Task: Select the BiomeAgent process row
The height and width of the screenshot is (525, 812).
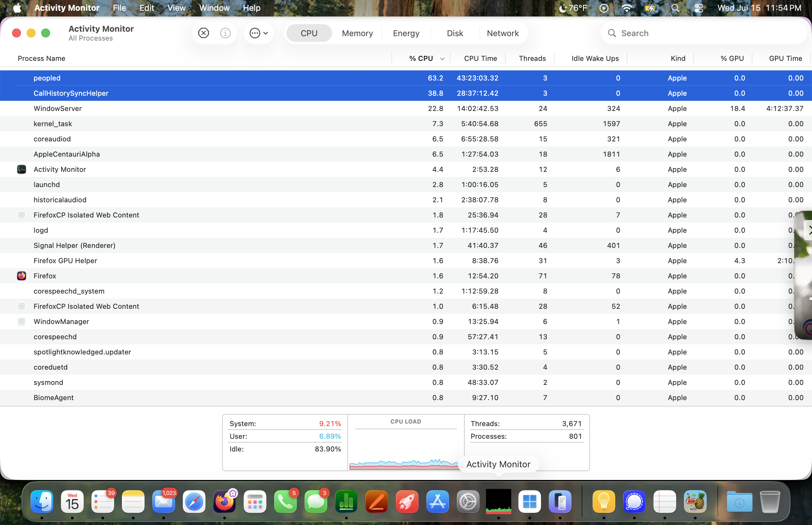Action: (x=406, y=398)
